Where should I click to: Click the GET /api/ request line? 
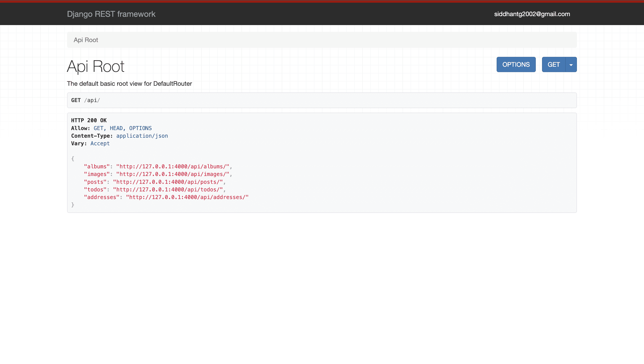85,100
